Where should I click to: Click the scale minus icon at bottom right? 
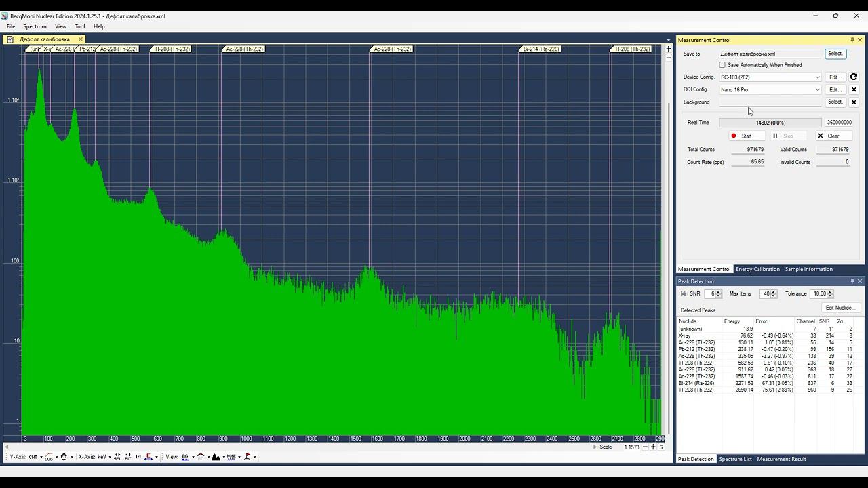point(645,447)
